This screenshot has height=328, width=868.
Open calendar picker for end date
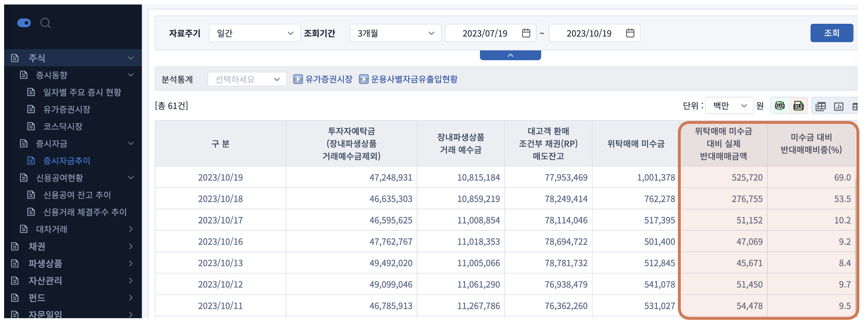click(x=630, y=33)
